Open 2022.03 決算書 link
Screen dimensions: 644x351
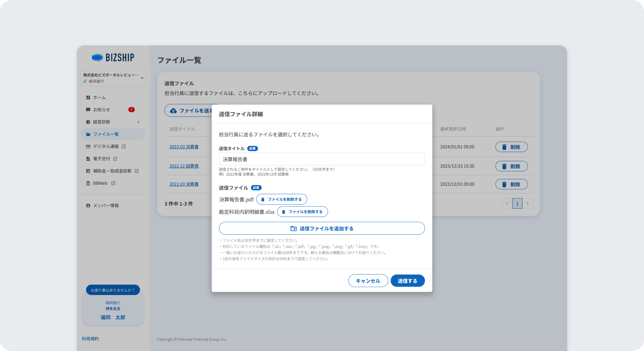[184, 184]
